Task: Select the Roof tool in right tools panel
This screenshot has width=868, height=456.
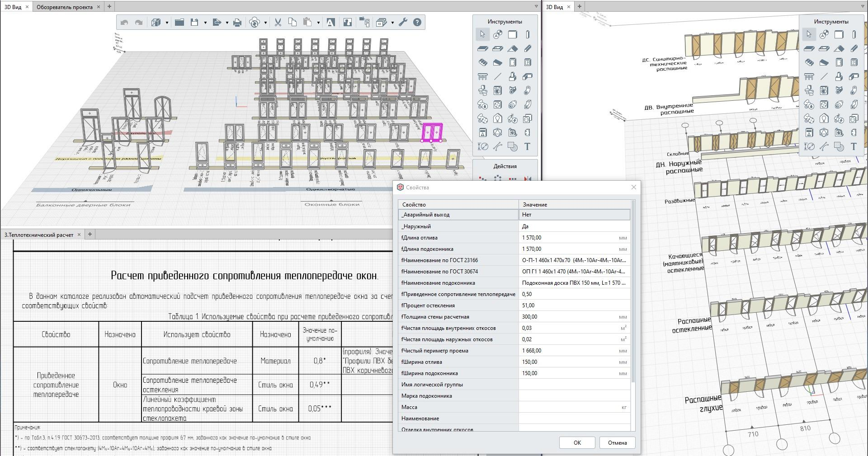Action: 839,48
